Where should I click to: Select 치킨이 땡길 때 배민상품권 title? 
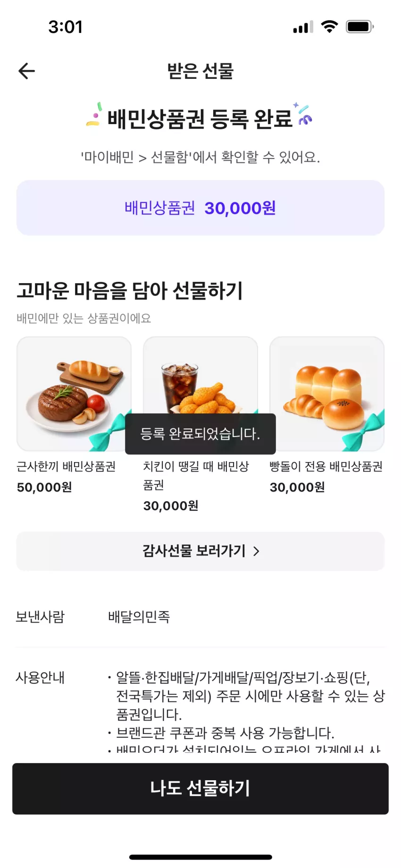click(196, 476)
